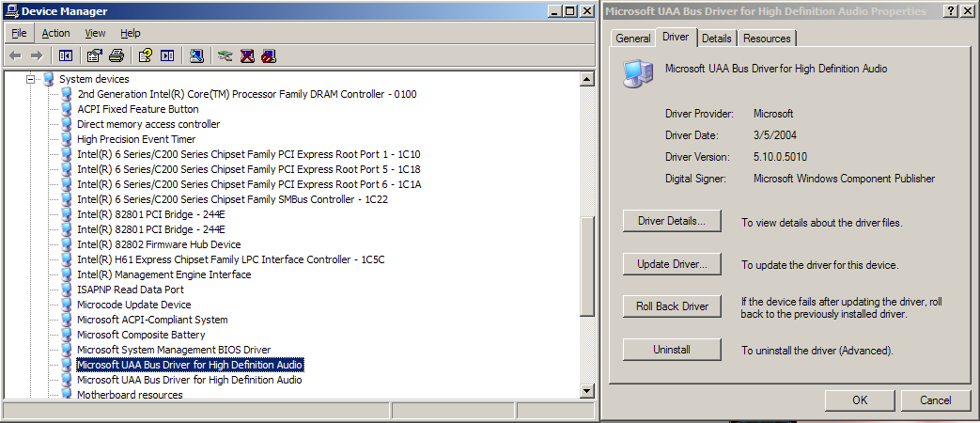Click the Driver Details... button
980x423 pixels.
[672, 221]
